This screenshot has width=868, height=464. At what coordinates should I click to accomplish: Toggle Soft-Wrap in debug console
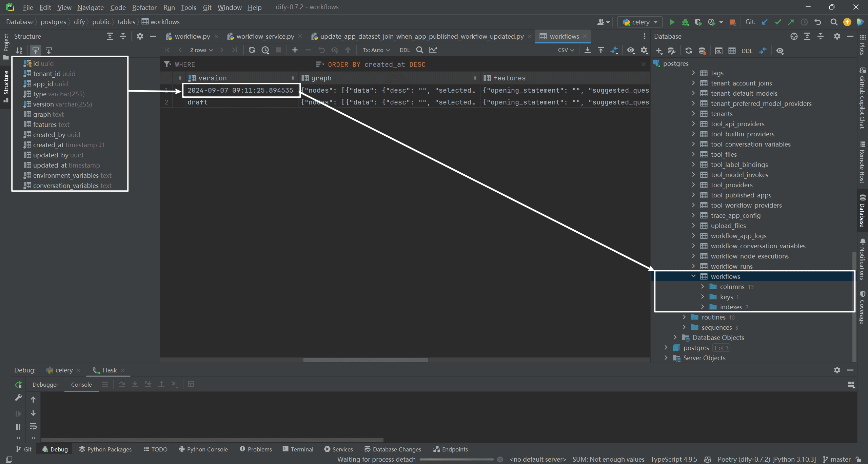33,426
